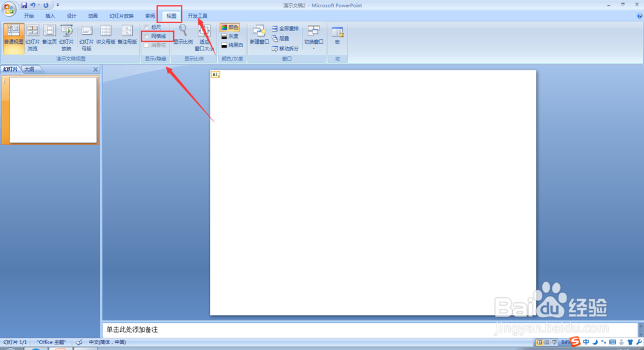Click Sogou punctuation toggle icon
This screenshot has height=350, width=644.
603,342
